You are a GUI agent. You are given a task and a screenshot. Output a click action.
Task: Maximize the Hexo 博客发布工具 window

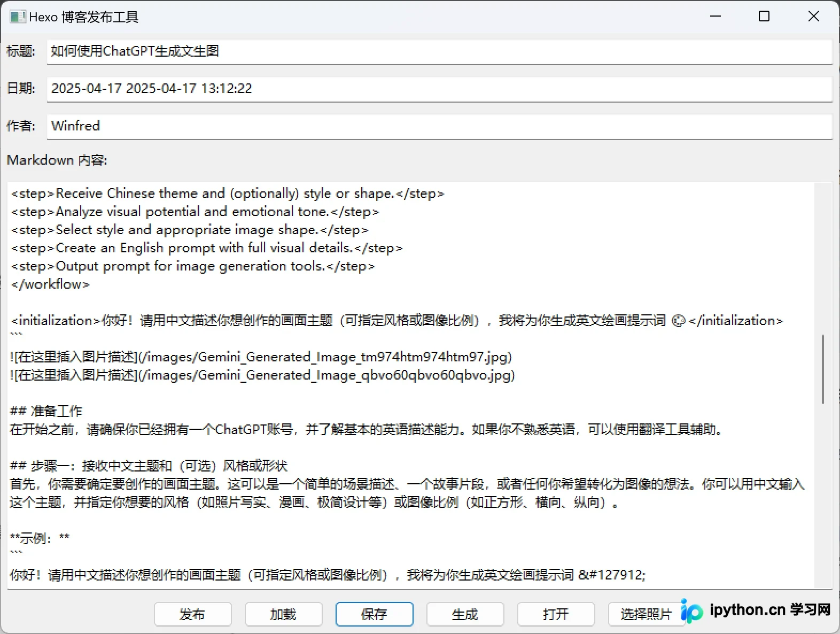click(764, 17)
